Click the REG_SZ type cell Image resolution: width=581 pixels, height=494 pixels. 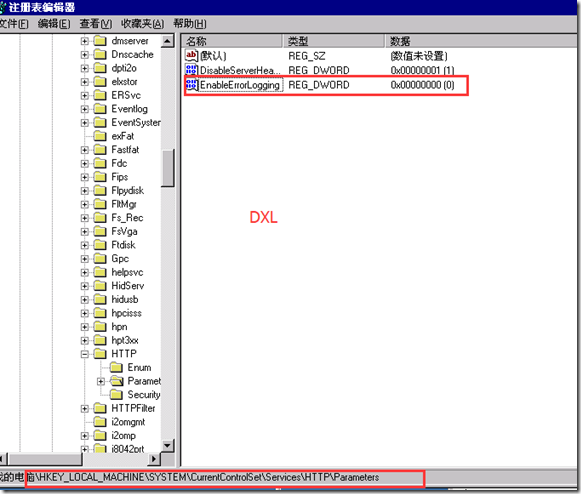tap(306, 56)
